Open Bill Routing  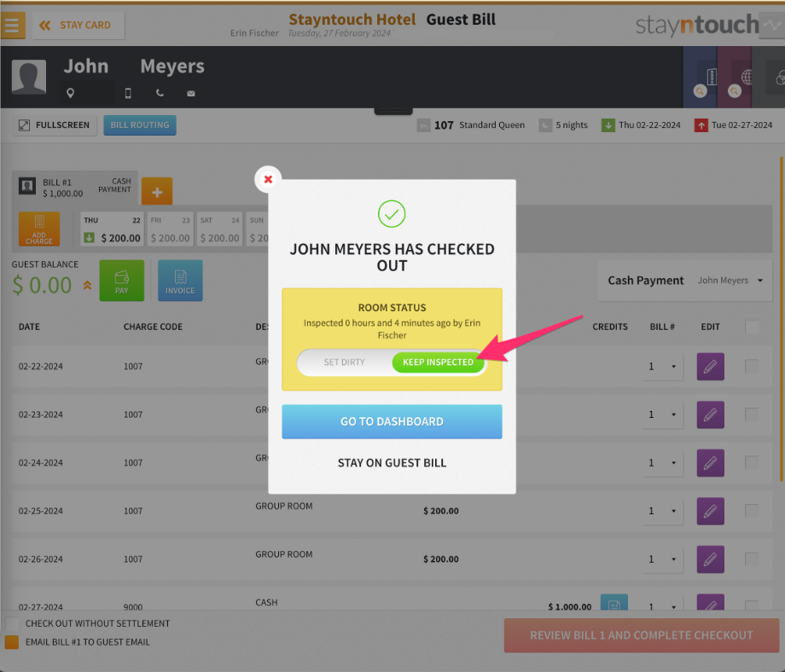point(140,125)
